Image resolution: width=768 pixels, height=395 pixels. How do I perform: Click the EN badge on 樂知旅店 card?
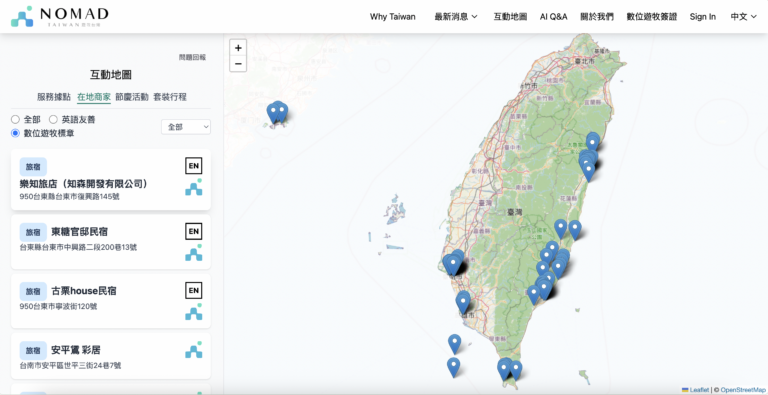click(x=193, y=166)
